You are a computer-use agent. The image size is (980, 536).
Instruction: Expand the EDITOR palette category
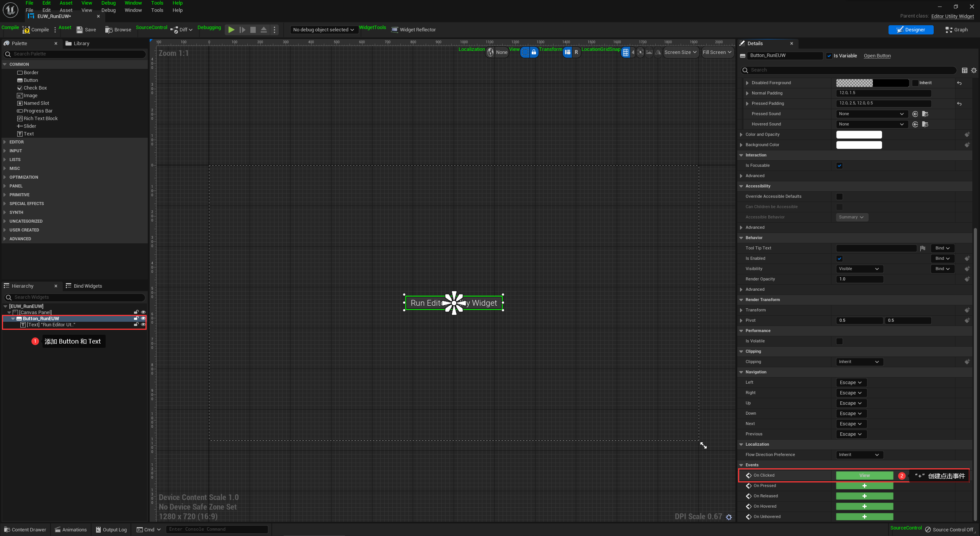[16, 142]
